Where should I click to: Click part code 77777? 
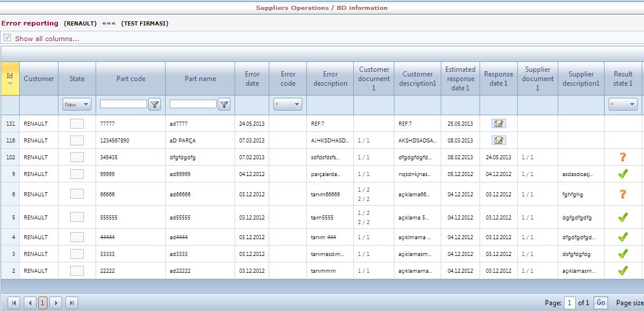107,124
